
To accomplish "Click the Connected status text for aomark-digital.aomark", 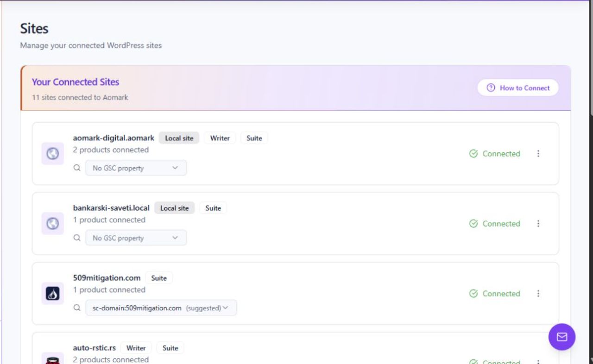I will [501, 154].
